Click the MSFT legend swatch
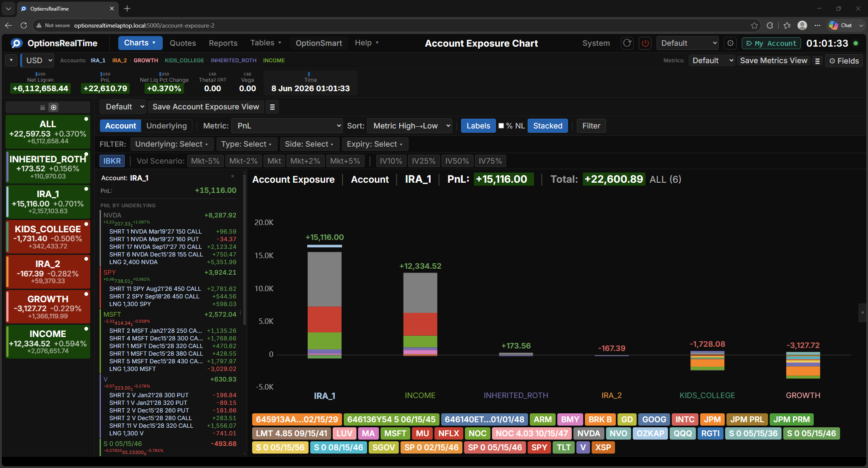This screenshot has height=468, width=868. (x=395, y=433)
